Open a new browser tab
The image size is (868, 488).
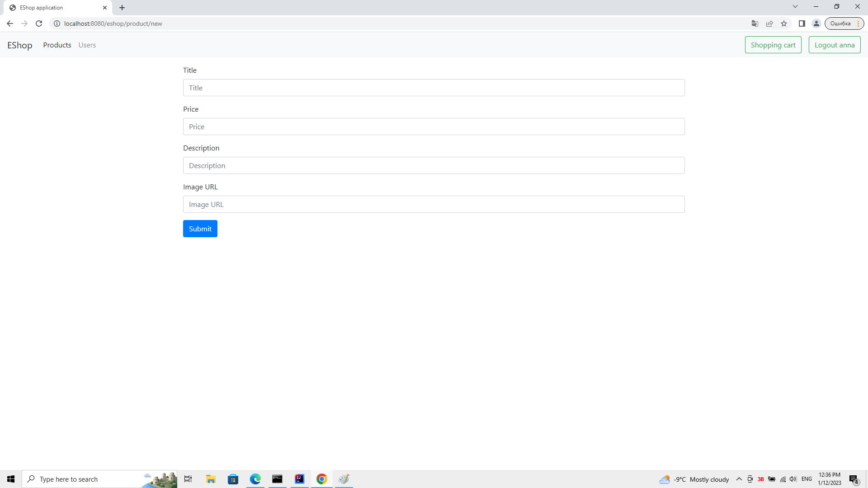tap(122, 7)
